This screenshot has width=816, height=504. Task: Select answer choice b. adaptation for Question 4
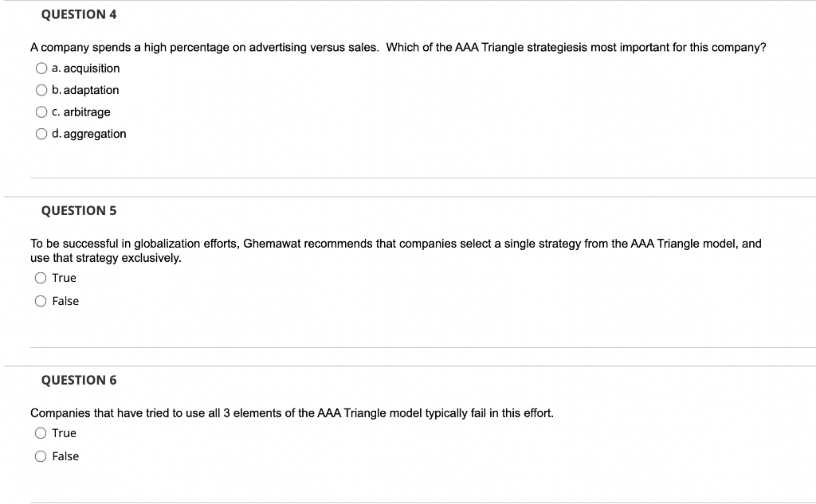click(41, 90)
